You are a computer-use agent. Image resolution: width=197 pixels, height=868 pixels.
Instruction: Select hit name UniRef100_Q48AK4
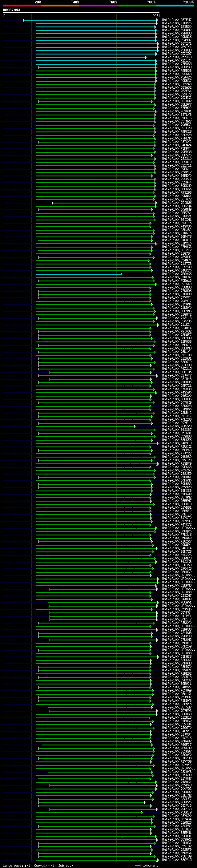pyautogui.click(x=177, y=782)
